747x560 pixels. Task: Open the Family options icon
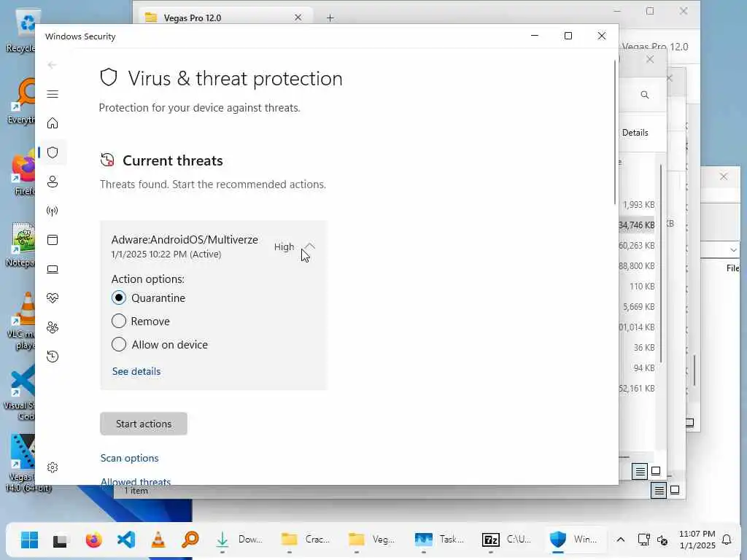(x=53, y=327)
